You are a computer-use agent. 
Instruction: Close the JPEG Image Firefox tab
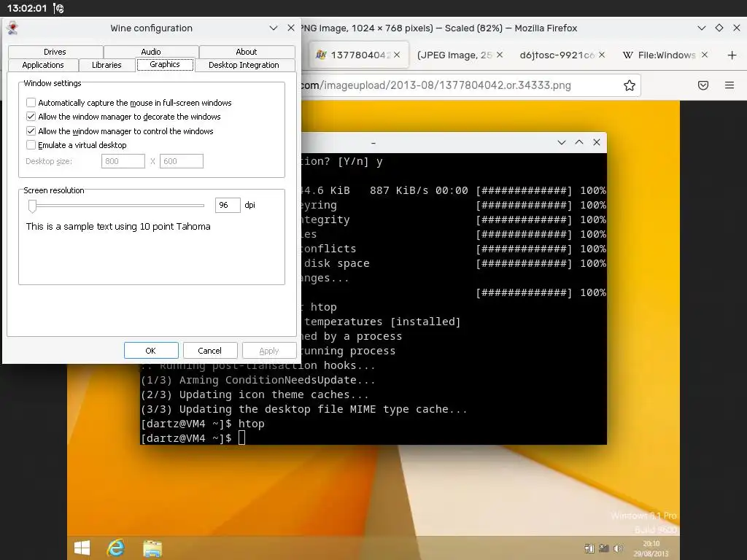[x=499, y=55]
